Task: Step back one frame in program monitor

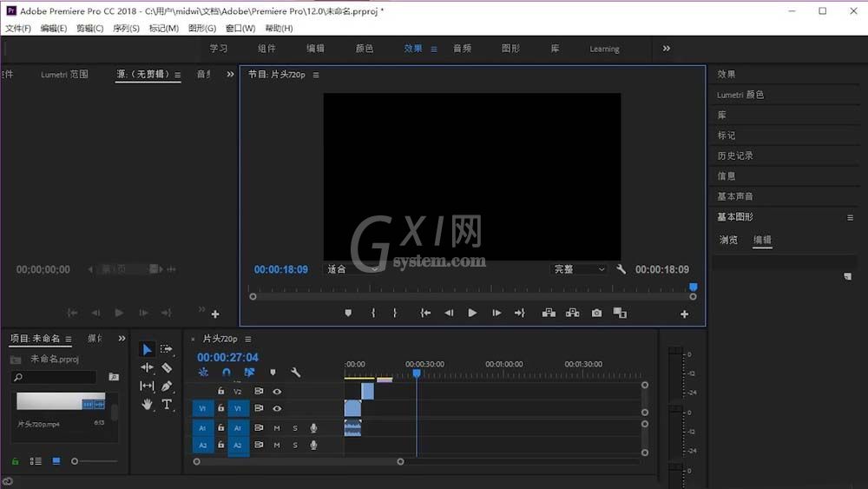Action: click(x=449, y=314)
